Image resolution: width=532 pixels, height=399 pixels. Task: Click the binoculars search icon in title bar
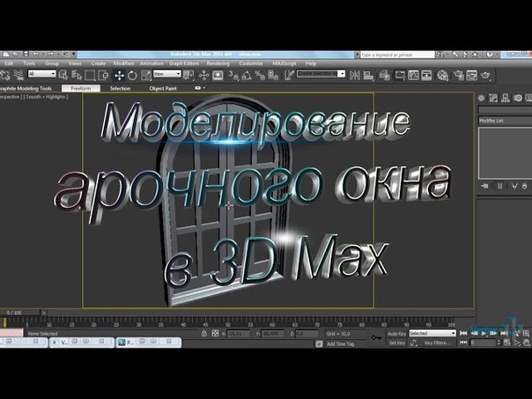coord(440,55)
